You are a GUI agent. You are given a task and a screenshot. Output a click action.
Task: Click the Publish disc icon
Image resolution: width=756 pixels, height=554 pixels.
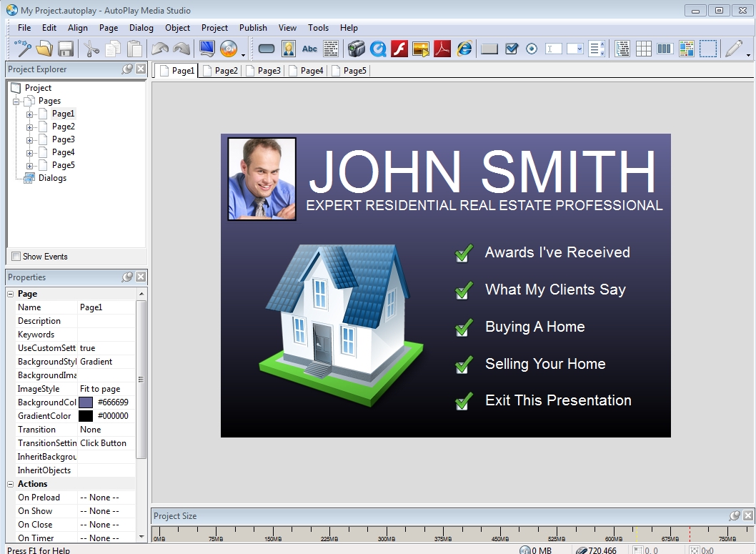coord(229,49)
